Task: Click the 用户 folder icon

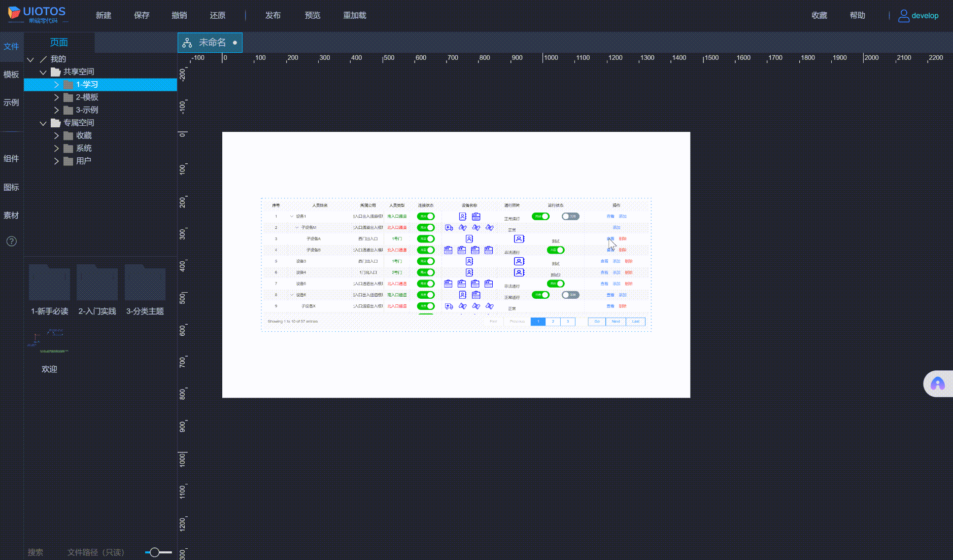Action: [69, 161]
